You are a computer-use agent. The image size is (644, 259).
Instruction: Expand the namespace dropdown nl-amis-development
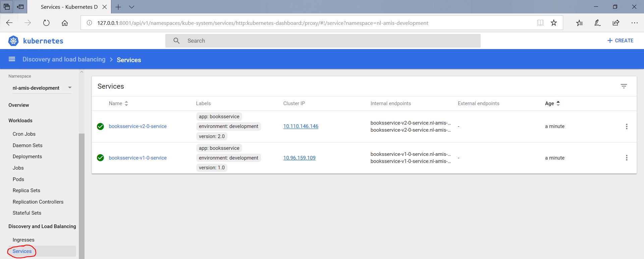coord(70,88)
